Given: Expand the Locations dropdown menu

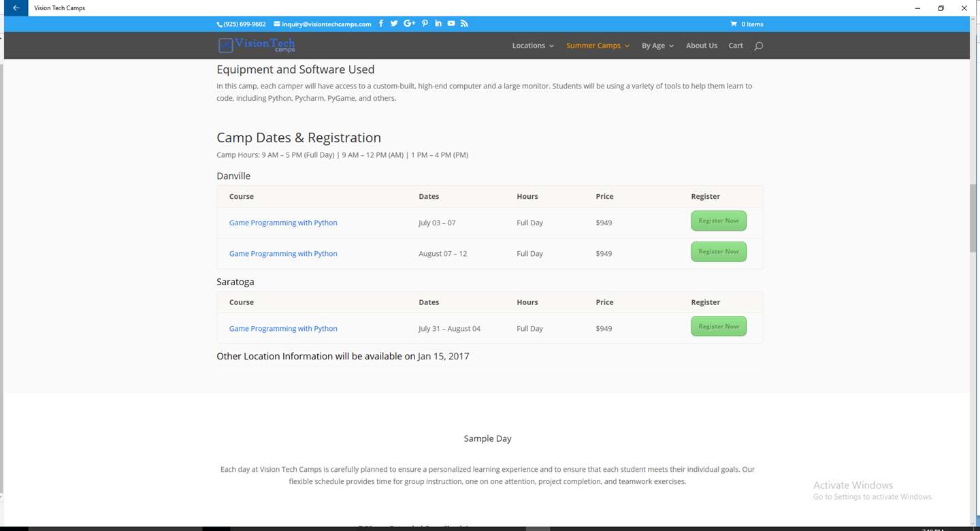Looking at the screenshot, I should coord(533,46).
